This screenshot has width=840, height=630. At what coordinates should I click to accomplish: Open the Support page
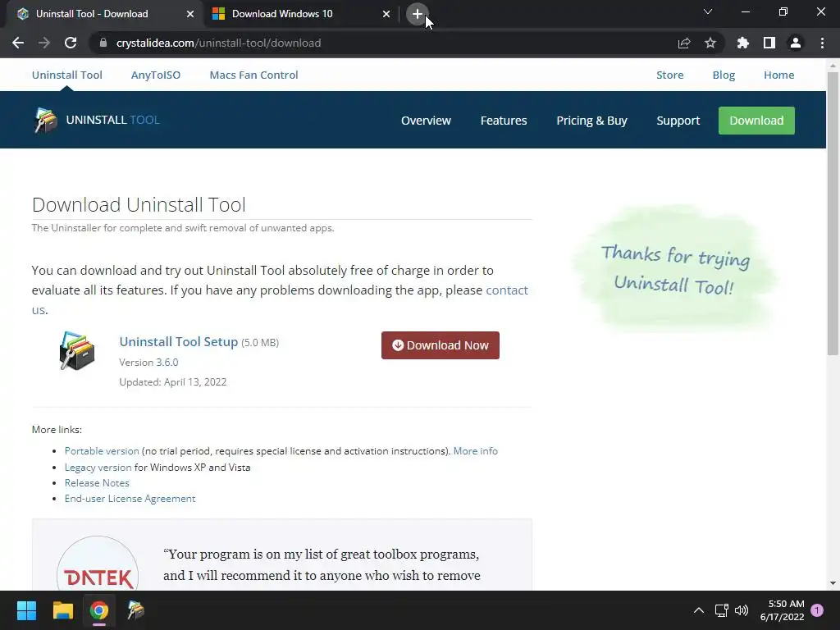[x=678, y=121]
